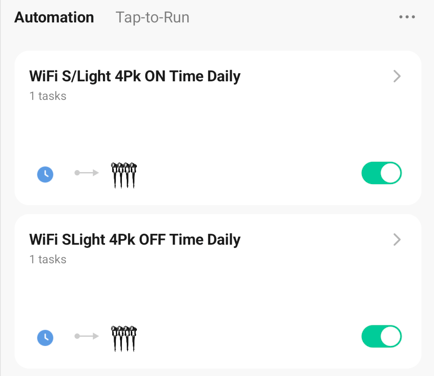Screen dimensions: 434x376
Task: Open WiFi SLight 4Pk OFF Time Daily title
Action: [135, 240]
